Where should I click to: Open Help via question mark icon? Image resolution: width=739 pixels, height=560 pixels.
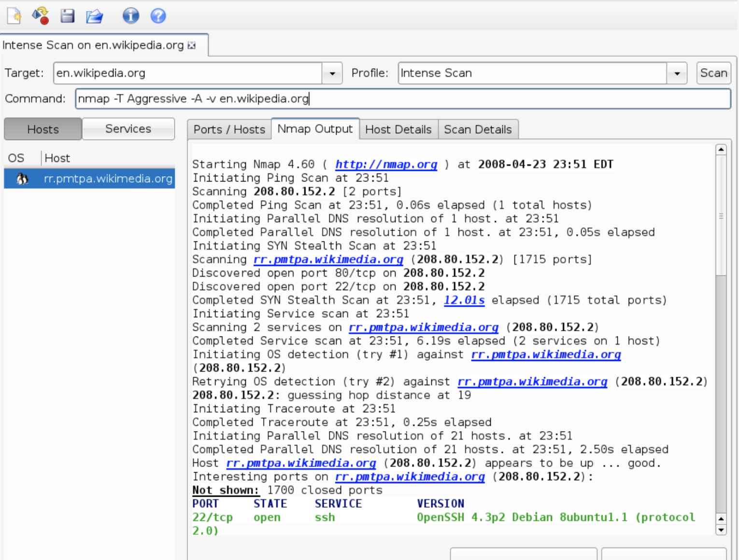pyautogui.click(x=158, y=16)
